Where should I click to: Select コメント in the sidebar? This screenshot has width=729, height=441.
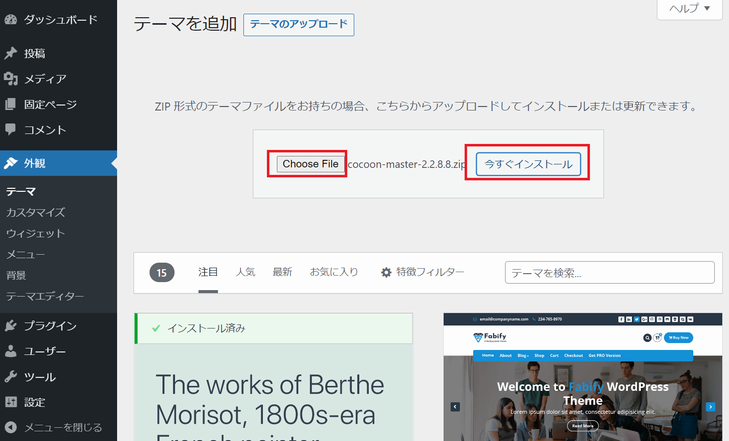(59, 129)
